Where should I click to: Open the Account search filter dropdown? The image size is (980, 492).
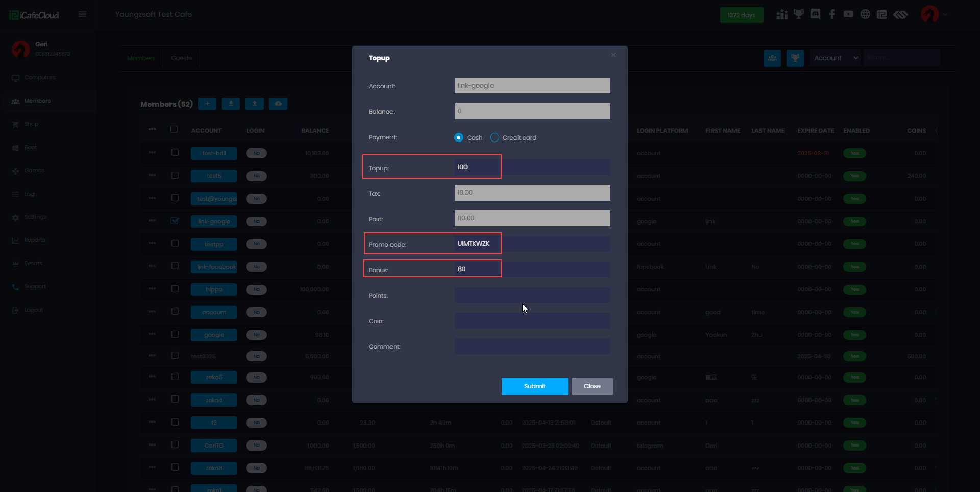tap(836, 58)
